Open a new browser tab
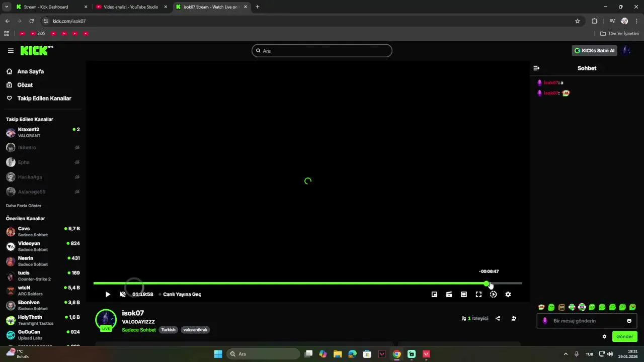This screenshot has width=644, height=362. coord(258,7)
